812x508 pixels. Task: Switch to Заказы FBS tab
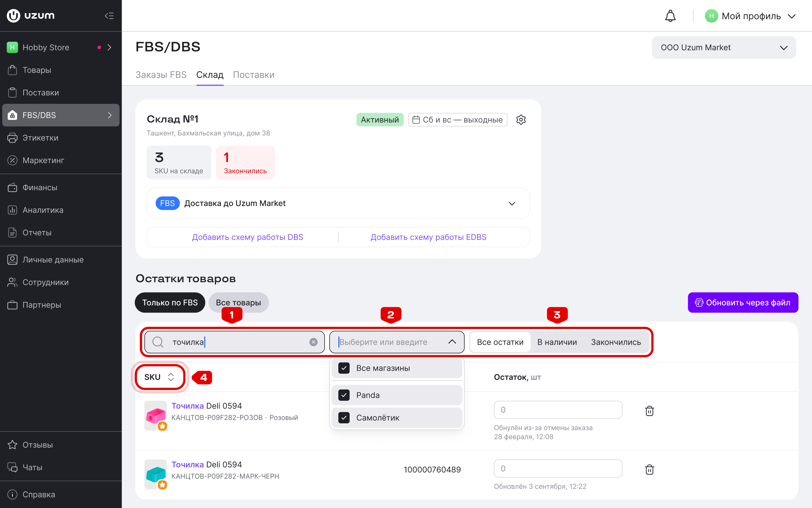(x=161, y=75)
